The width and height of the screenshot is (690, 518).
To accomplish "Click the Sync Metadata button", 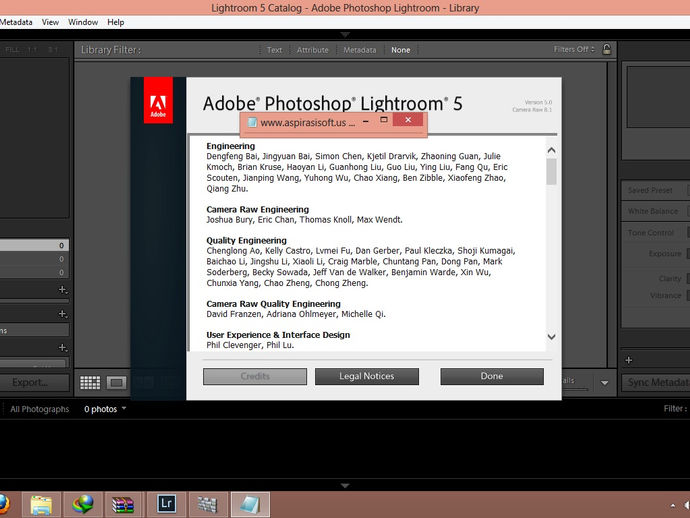I will (x=657, y=382).
